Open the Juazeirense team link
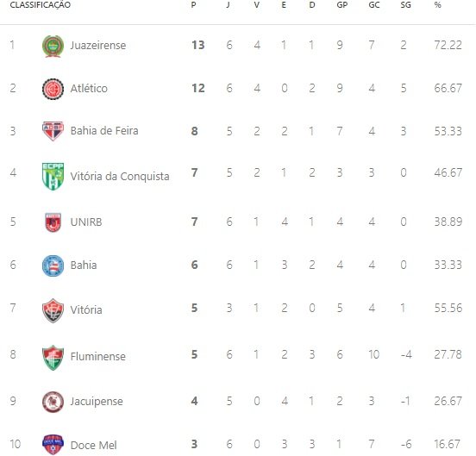Image resolution: width=476 pixels, height=456 pixels. pyautogui.click(x=98, y=46)
